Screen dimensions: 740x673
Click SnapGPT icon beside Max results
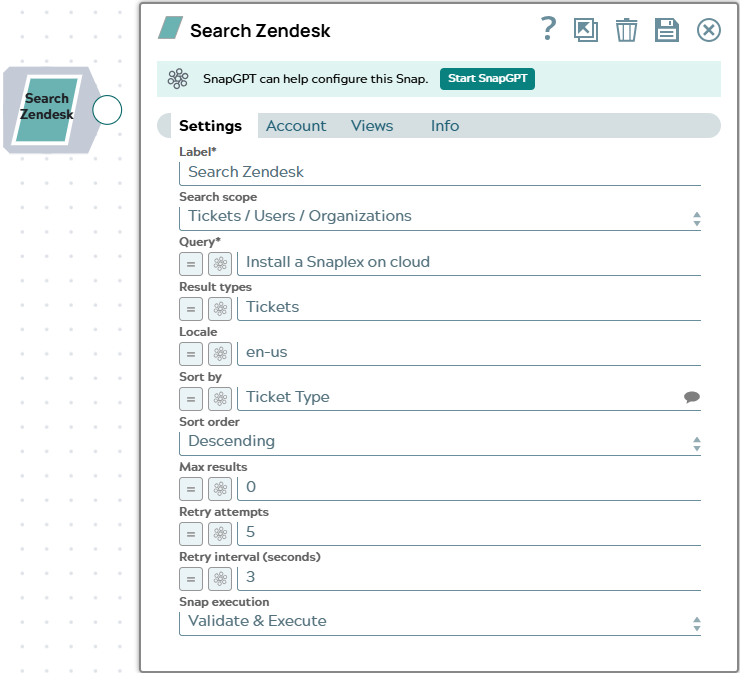220,488
